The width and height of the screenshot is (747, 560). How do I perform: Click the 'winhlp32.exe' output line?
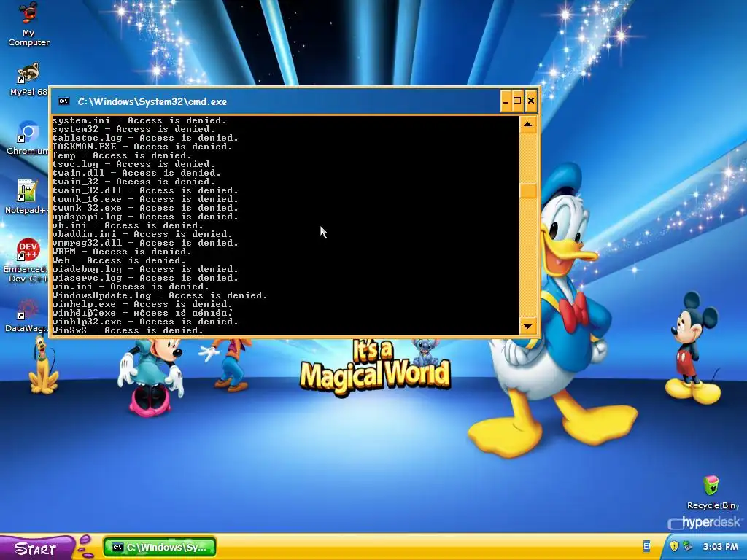tap(145, 322)
